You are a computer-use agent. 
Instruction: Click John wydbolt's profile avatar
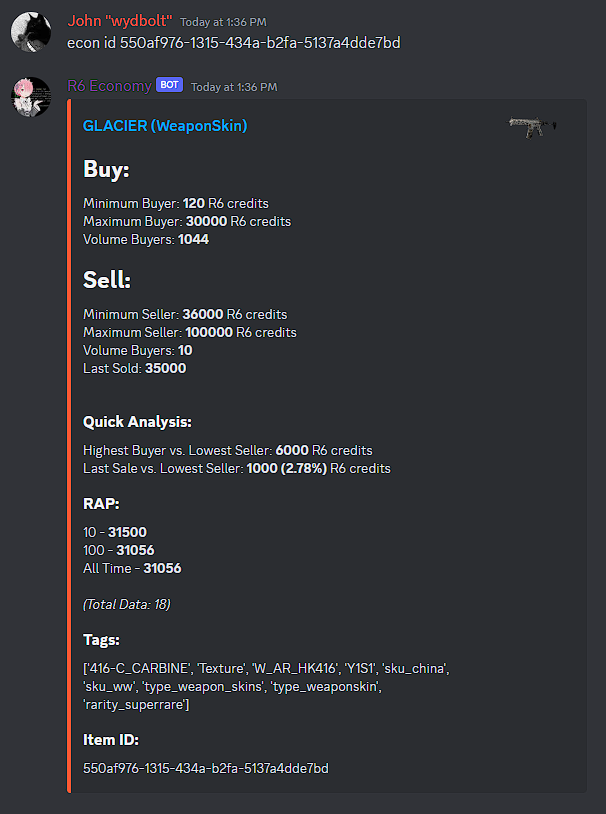pyautogui.click(x=31, y=32)
